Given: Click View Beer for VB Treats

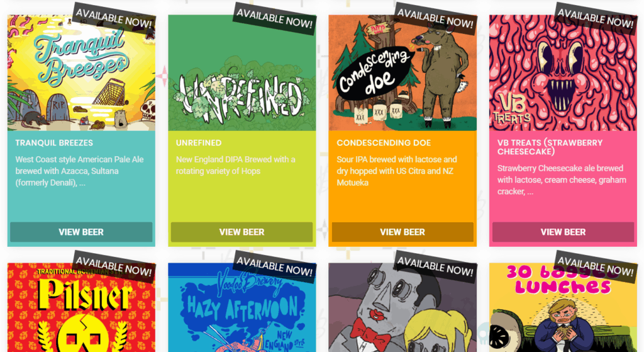Looking at the screenshot, I should tap(563, 232).
